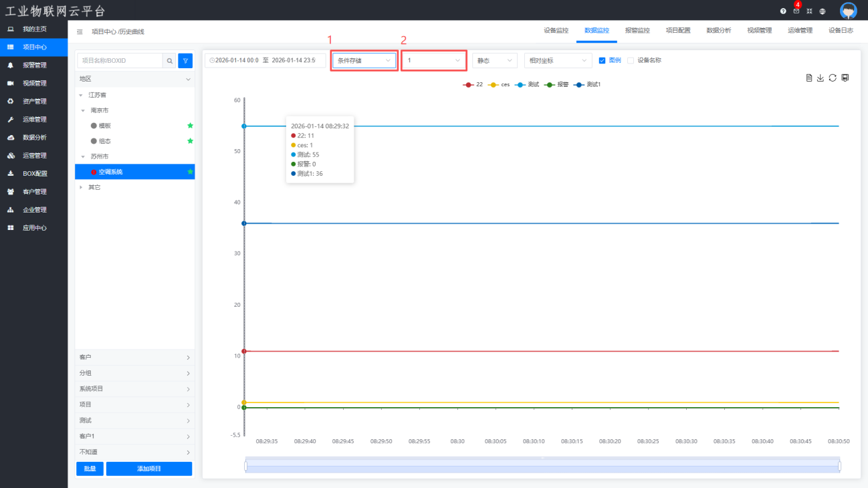Open 运维管理 in the left sidebar
868x488 pixels.
pos(34,120)
